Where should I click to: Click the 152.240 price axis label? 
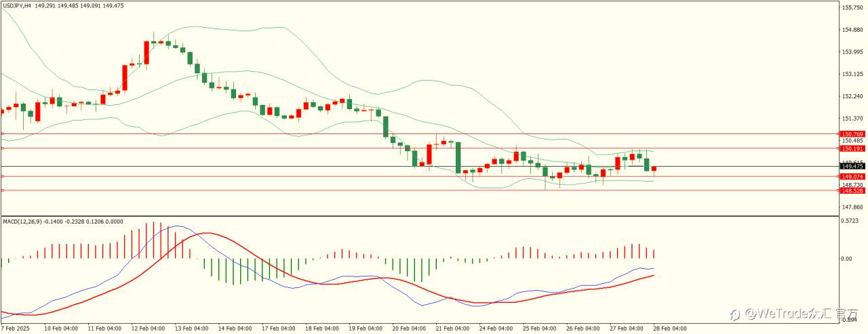coord(852,96)
